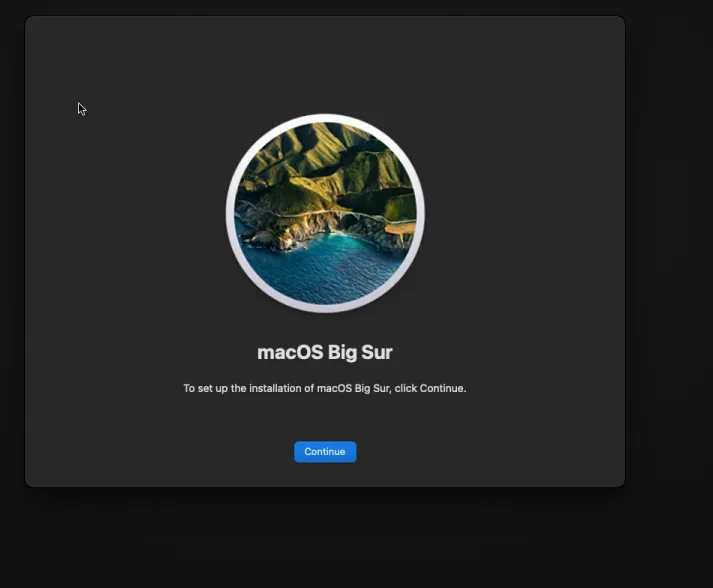
Task: Click the macOS Big Sur circular landscape icon
Action: pyautogui.click(x=325, y=213)
